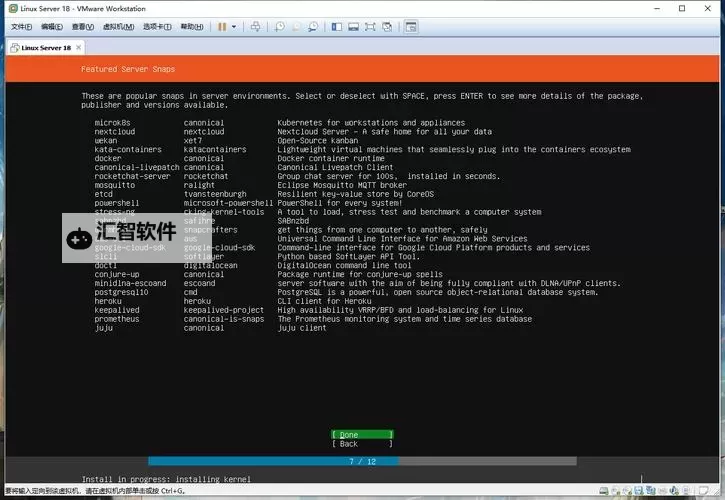Click the hard disk status bar icon

tap(603, 491)
